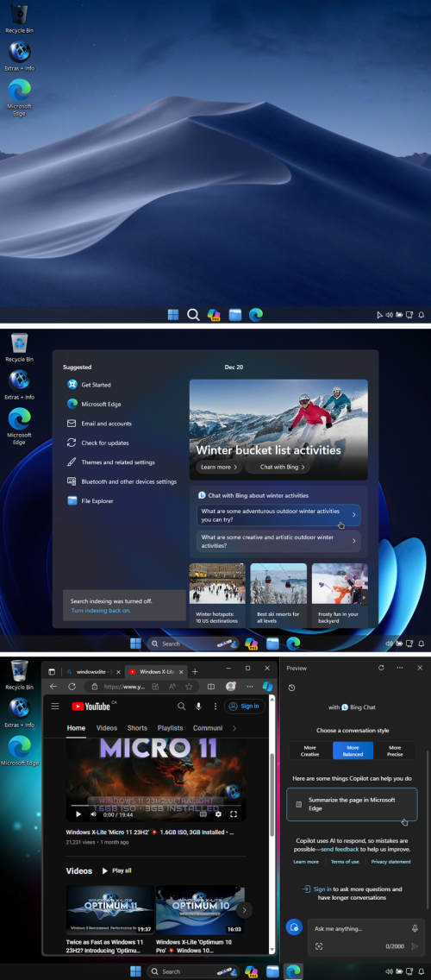Select the More Precise conversation style
Screen dimensions: 431x980
[395, 751]
